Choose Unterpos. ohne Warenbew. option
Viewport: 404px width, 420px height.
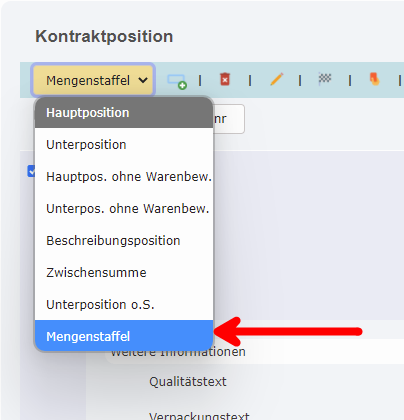[x=124, y=208]
